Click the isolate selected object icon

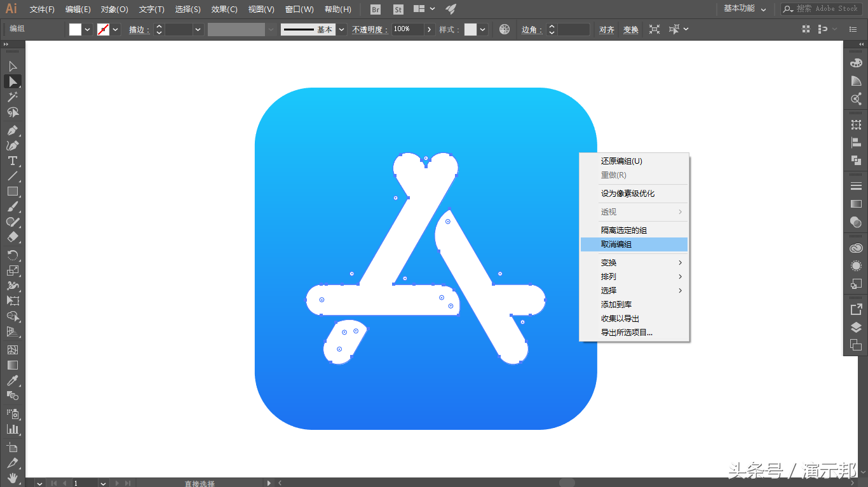(654, 29)
